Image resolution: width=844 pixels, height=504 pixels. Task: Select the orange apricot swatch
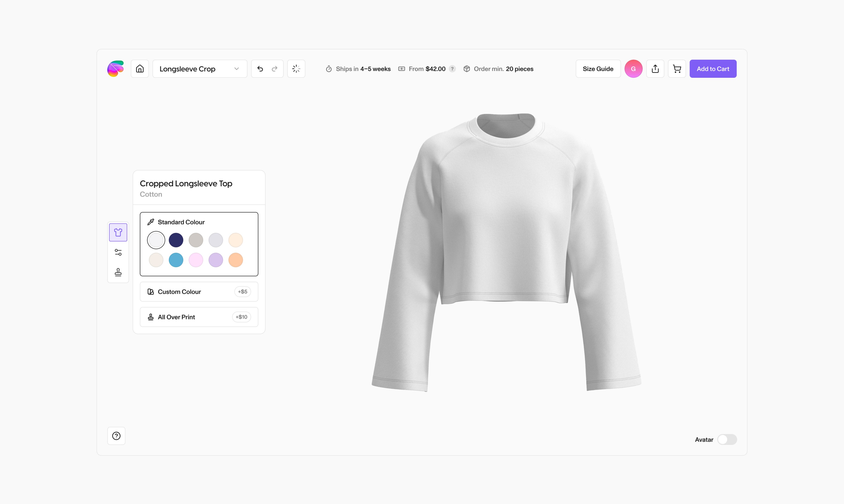click(236, 260)
